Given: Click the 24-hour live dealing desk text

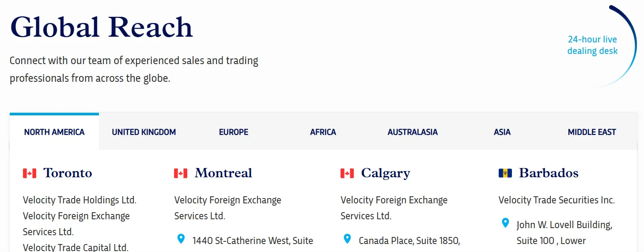Looking at the screenshot, I should (x=592, y=45).
